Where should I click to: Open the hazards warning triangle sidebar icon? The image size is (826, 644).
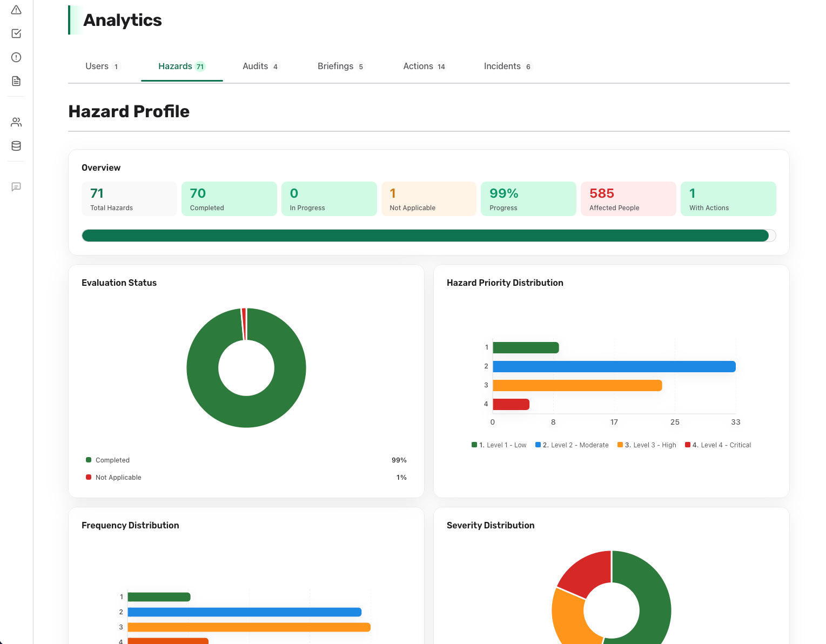(16, 10)
